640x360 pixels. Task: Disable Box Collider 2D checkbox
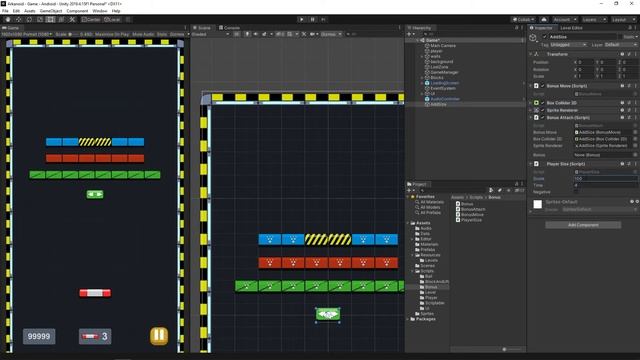point(542,103)
